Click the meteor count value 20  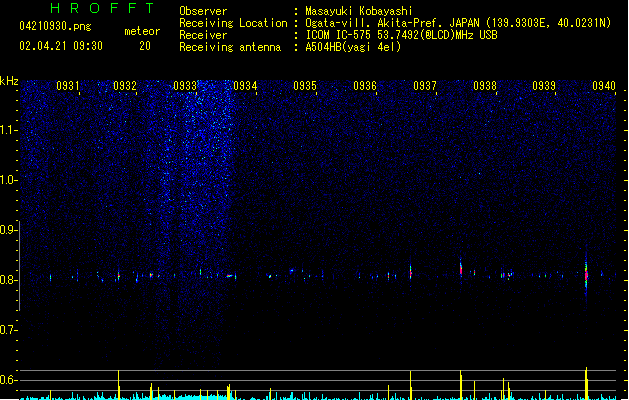click(145, 46)
